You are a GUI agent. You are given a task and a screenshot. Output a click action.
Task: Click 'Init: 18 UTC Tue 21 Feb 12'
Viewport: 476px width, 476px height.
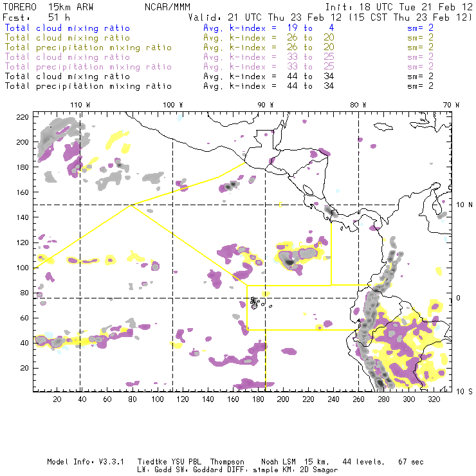pyautogui.click(x=399, y=7)
